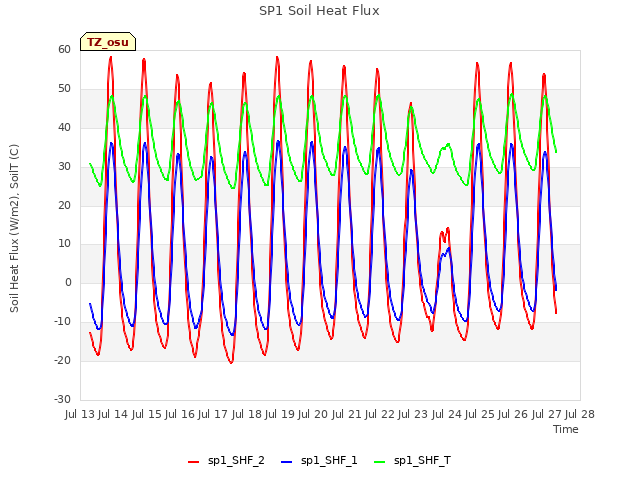This screenshot has width=640, height=480.
Task: Click the y-axis tick label 0
Action: (x=68, y=282)
